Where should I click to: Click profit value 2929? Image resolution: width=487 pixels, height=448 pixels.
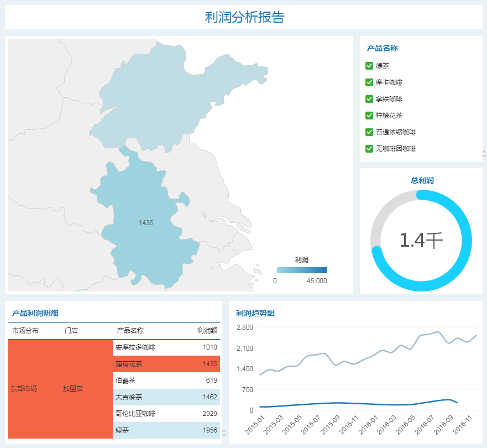210,414
